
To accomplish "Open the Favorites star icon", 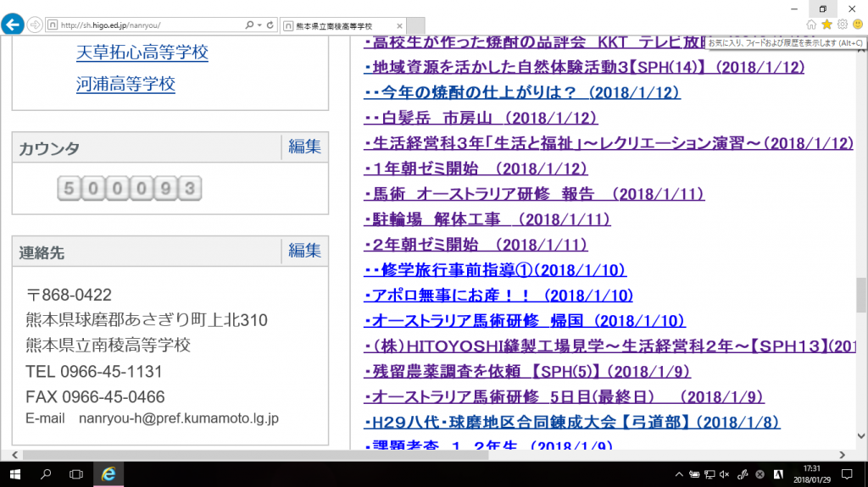I will 826,25.
